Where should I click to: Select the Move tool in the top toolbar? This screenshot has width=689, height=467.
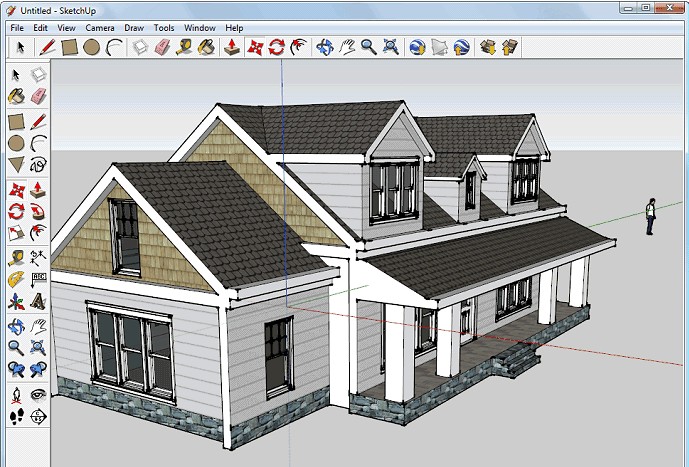[x=255, y=47]
